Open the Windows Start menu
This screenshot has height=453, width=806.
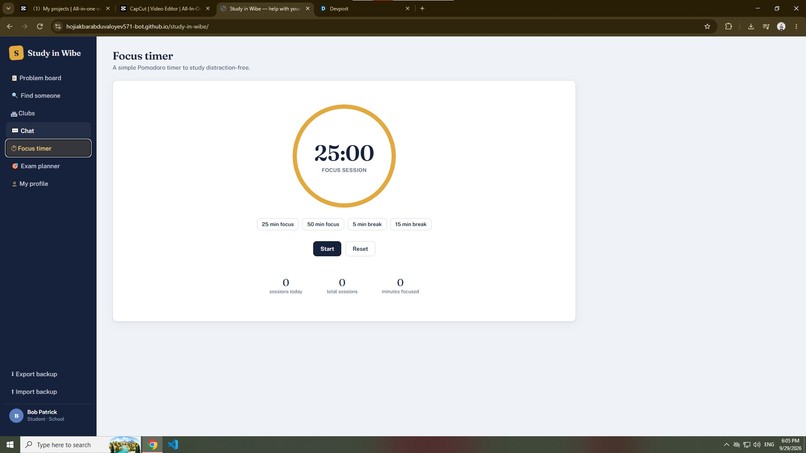click(x=10, y=444)
